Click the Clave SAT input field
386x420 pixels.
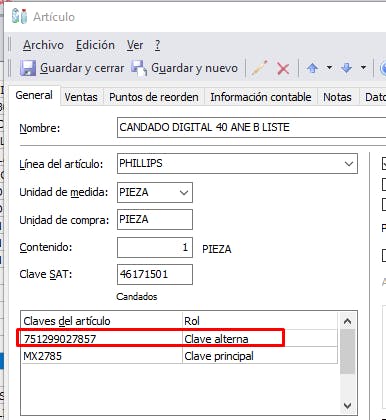click(x=155, y=274)
